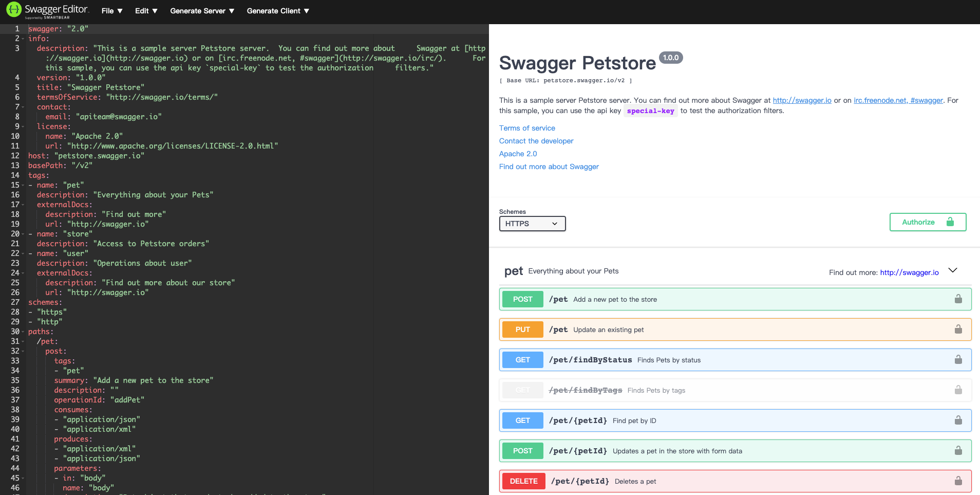Viewport: 980px width, 495px height.
Task: Click the pet tag heading
Action: 514,271
